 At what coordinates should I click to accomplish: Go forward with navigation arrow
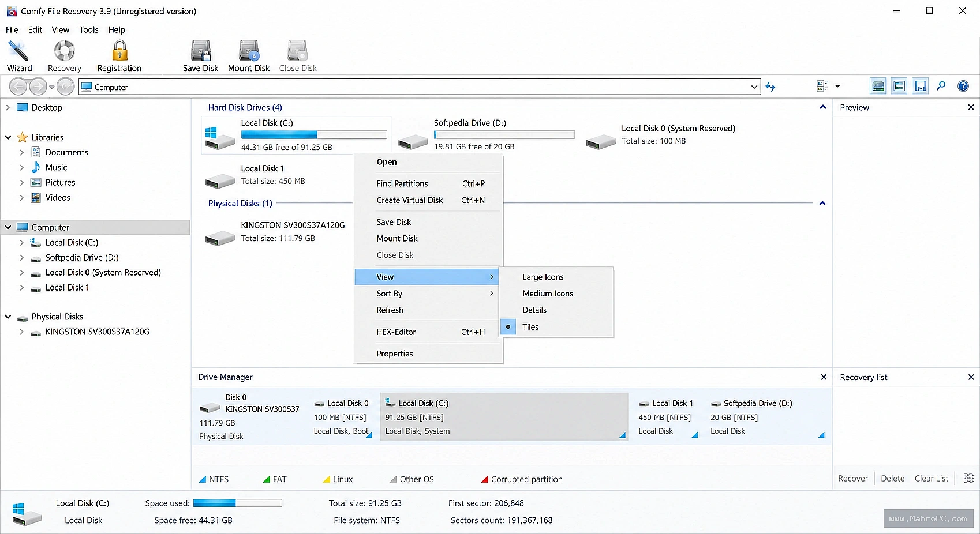click(x=38, y=87)
